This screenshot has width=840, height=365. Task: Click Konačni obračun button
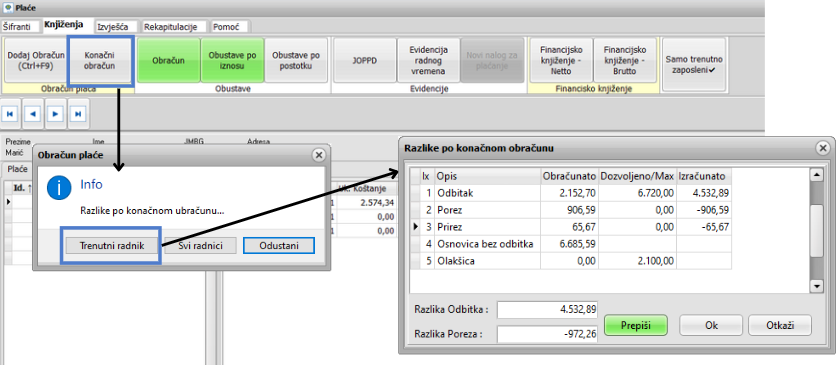(100, 61)
